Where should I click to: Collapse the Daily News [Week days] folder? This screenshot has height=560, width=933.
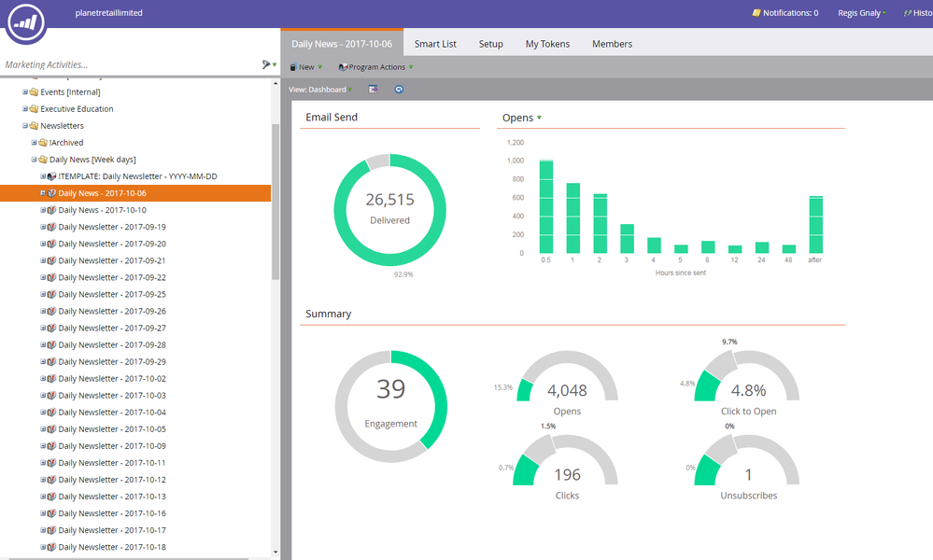tap(34, 160)
